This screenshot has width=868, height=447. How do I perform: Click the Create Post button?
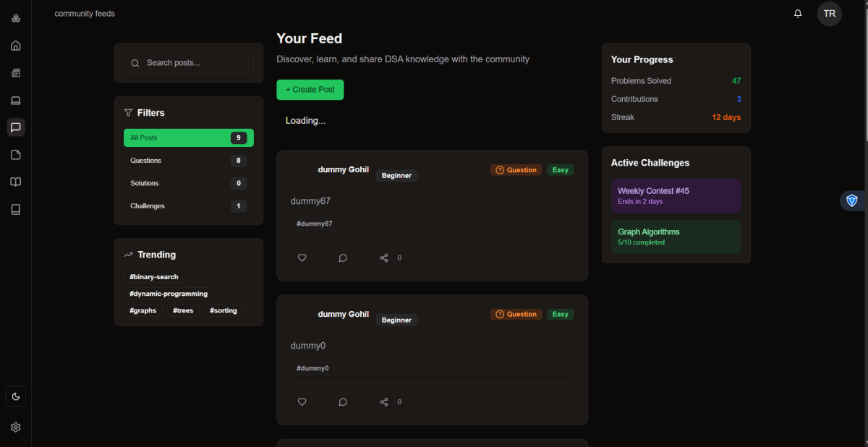pos(310,90)
